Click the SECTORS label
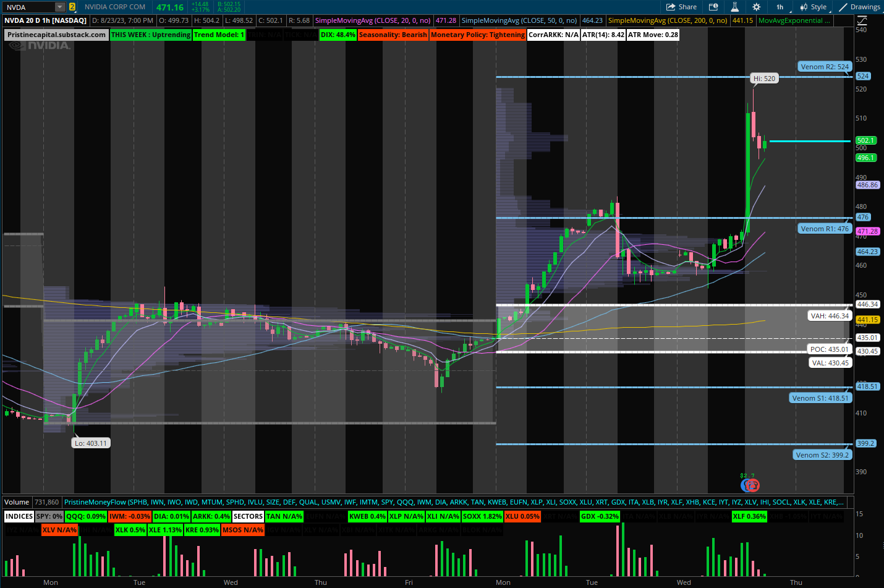The width and height of the screenshot is (884, 588). click(249, 516)
